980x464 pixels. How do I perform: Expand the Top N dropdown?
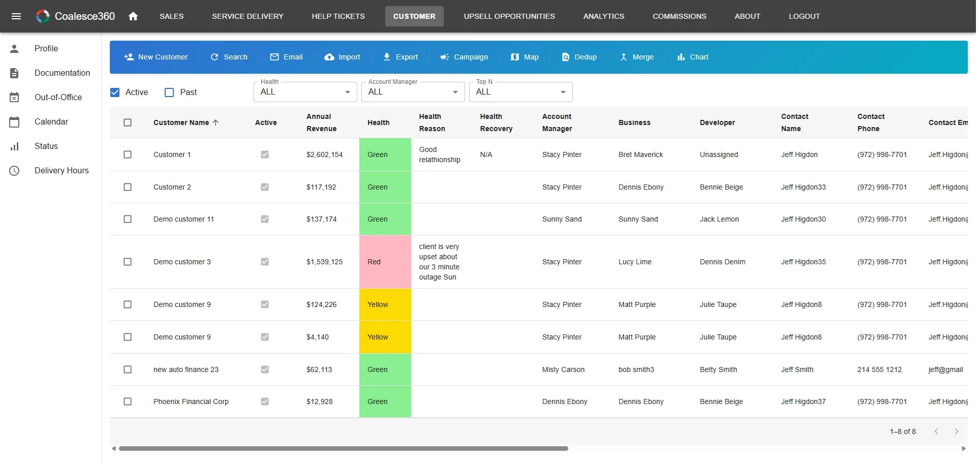coord(521,92)
